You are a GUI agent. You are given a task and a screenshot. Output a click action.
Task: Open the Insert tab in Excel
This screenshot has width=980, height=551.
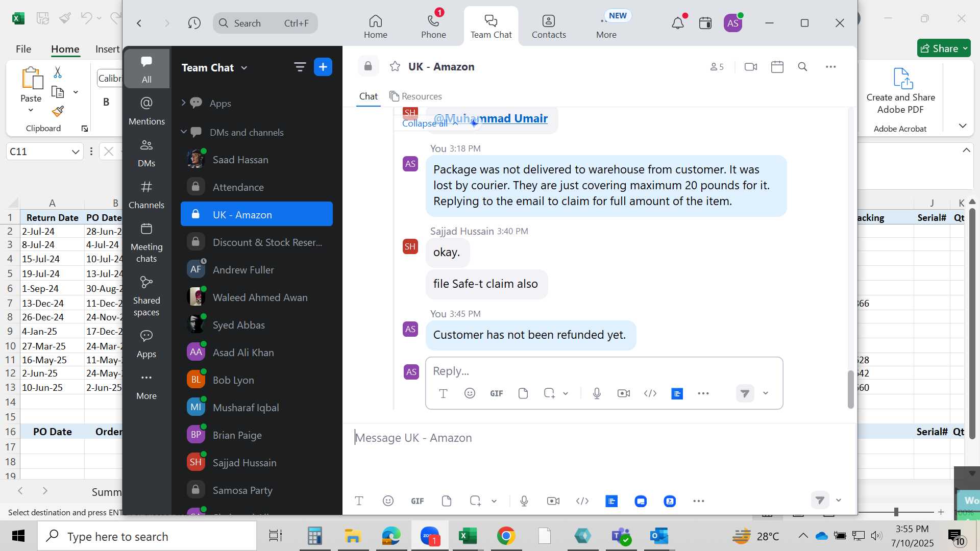[x=107, y=49]
